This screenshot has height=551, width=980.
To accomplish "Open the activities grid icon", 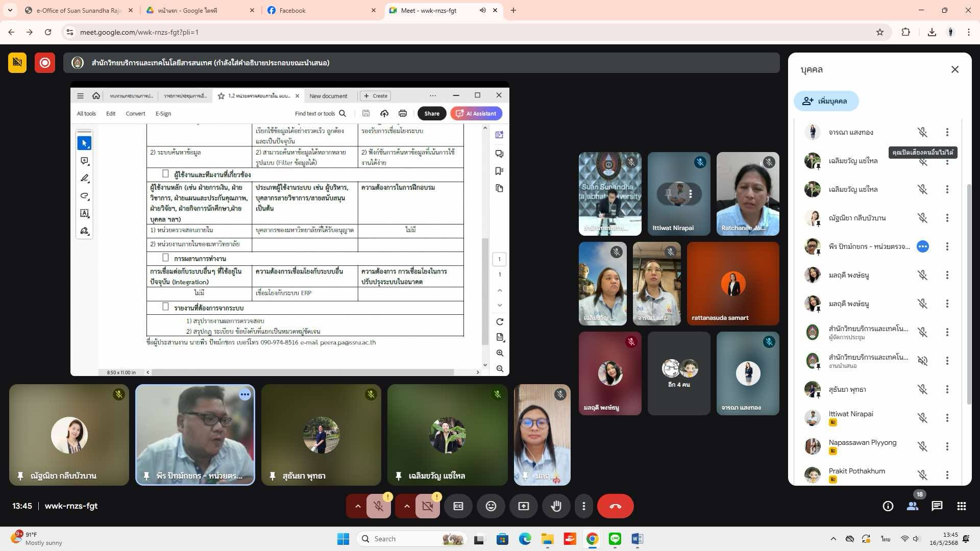I will (x=961, y=506).
